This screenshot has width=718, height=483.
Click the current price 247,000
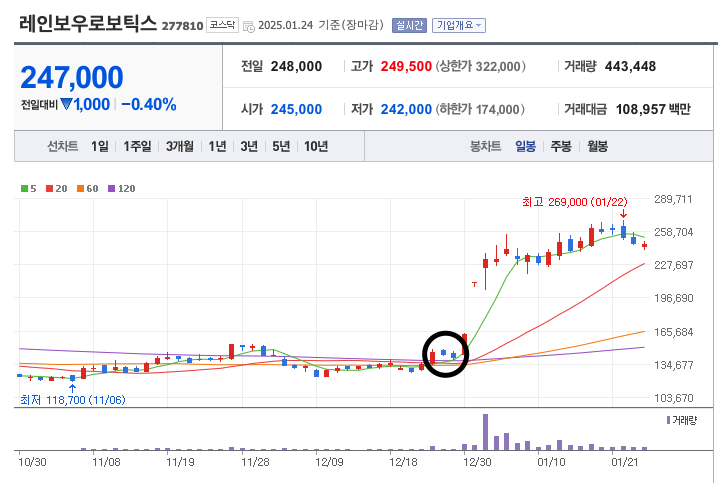click(x=72, y=77)
